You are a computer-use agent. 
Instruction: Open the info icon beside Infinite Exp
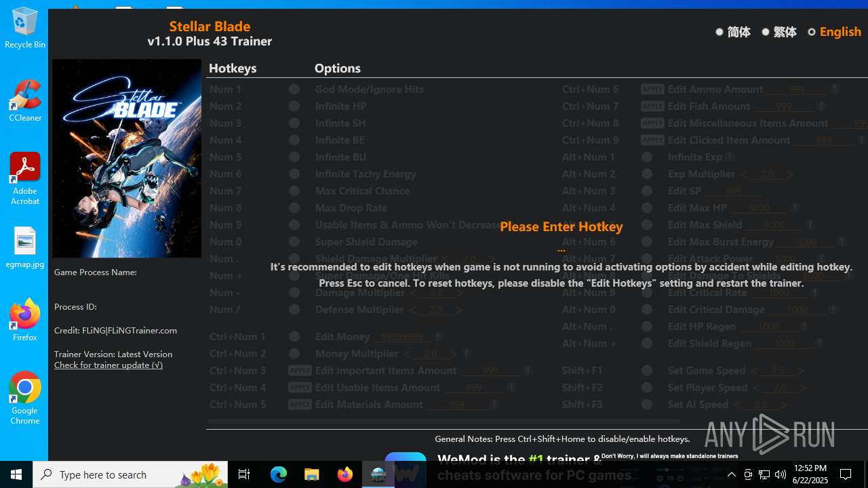730,157
